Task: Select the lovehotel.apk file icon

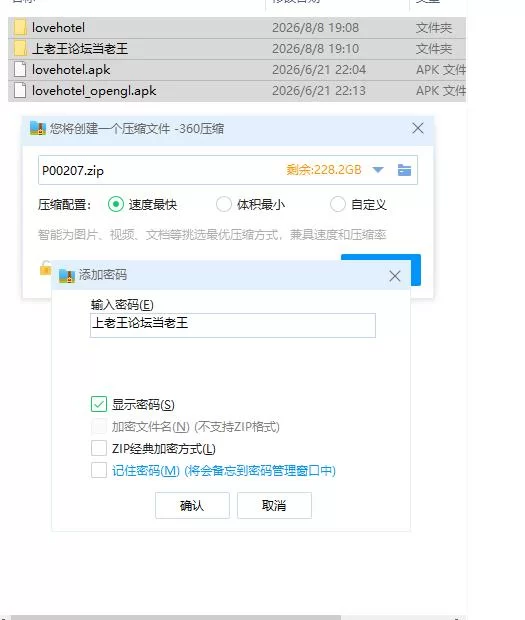Action: (20, 70)
